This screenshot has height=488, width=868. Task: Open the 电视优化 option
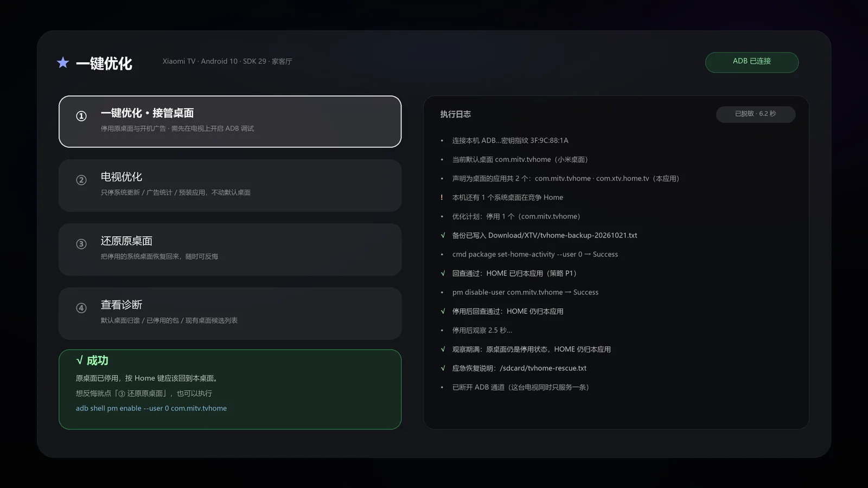(x=230, y=185)
